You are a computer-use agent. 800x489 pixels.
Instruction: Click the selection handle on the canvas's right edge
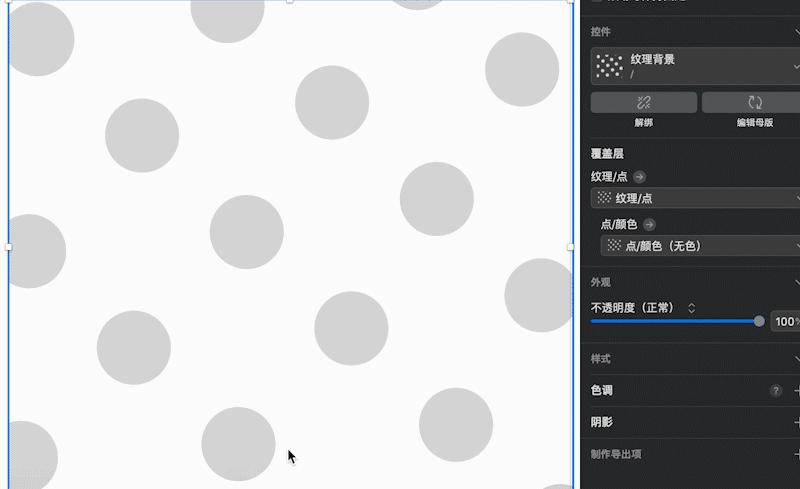[x=570, y=247]
